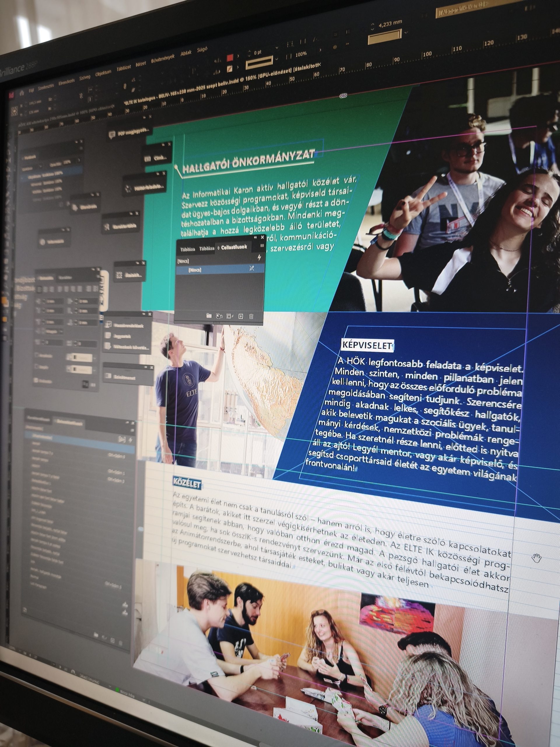Open the Ablak menu
This screenshot has width=560, height=747.
[x=186, y=53]
